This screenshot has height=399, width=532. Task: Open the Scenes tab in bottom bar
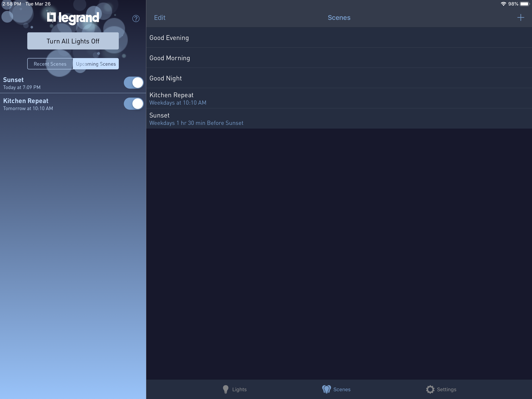[x=336, y=389]
